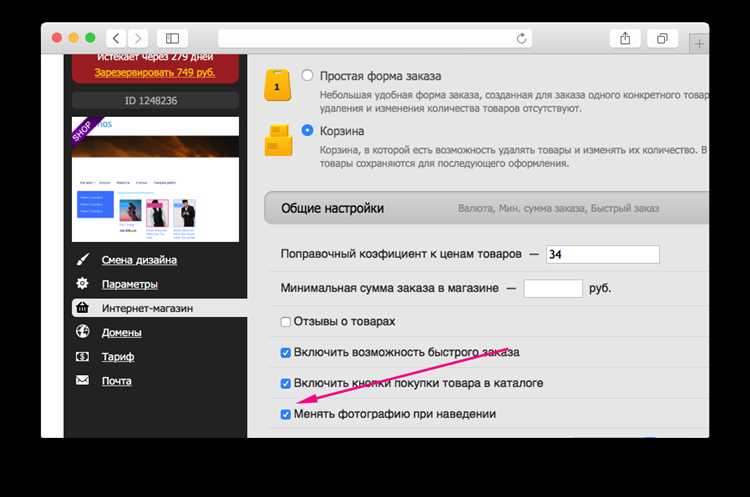Toggle the Safari sidebar button
The image size is (750, 497).
172,38
